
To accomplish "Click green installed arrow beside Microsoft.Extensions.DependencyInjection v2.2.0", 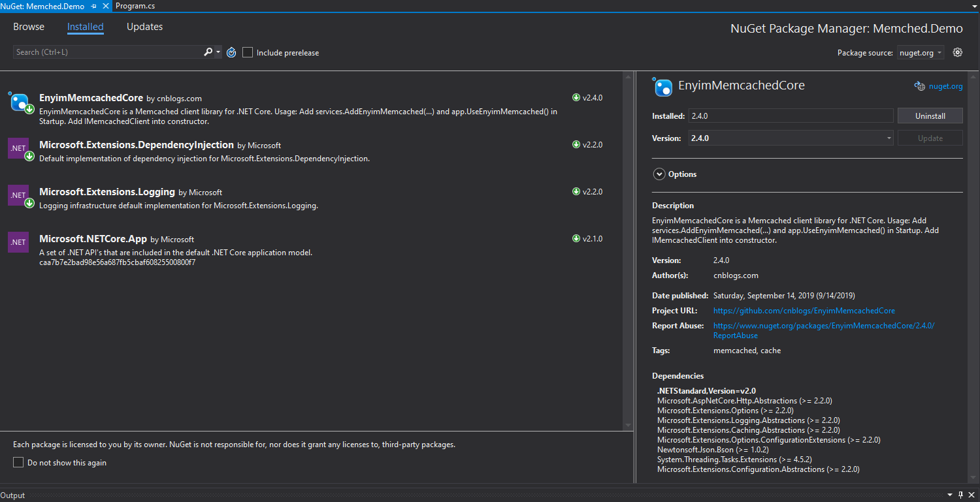I will [576, 145].
